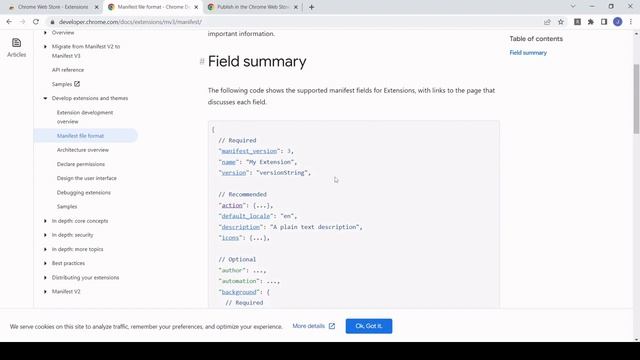Close the Publish in the Chrome Web Store tab
Image resolution: width=640 pixels, height=360 pixels.
point(296,7)
